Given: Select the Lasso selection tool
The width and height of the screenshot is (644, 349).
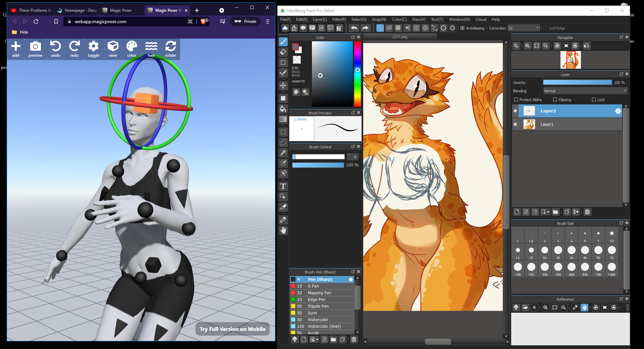Looking at the screenshot, I should [x=283, y=142].
